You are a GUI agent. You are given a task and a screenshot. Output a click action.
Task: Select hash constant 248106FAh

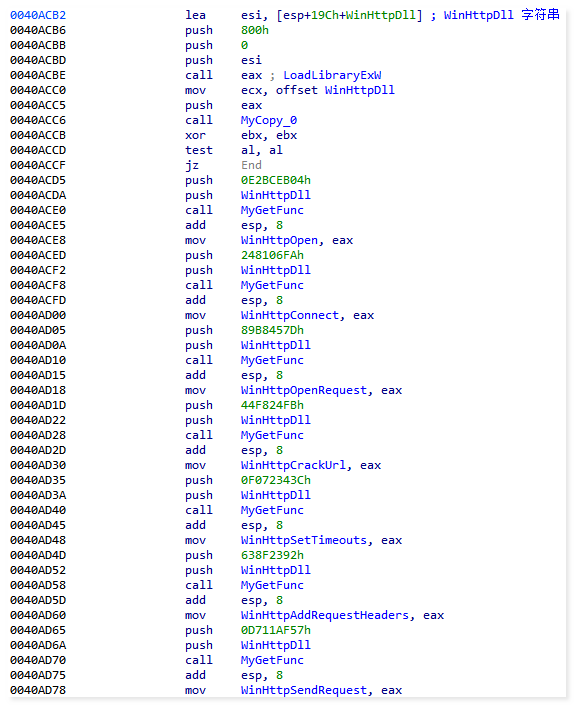(272, 255)
